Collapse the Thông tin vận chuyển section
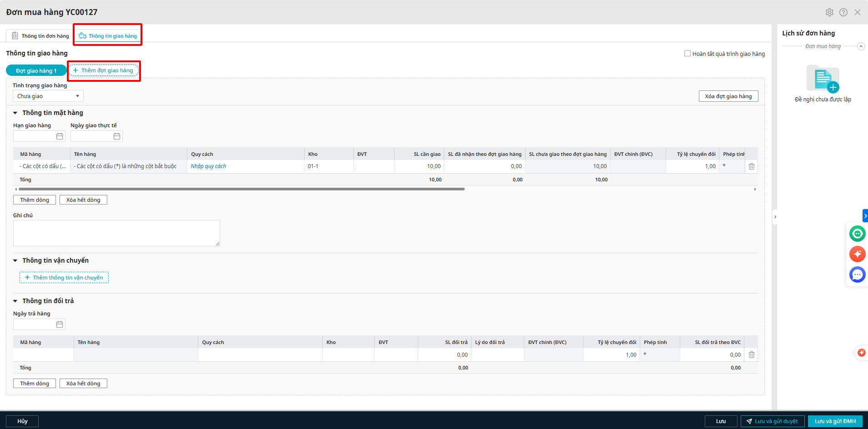This screenshot has height=429, width=868. pos(15,260)
